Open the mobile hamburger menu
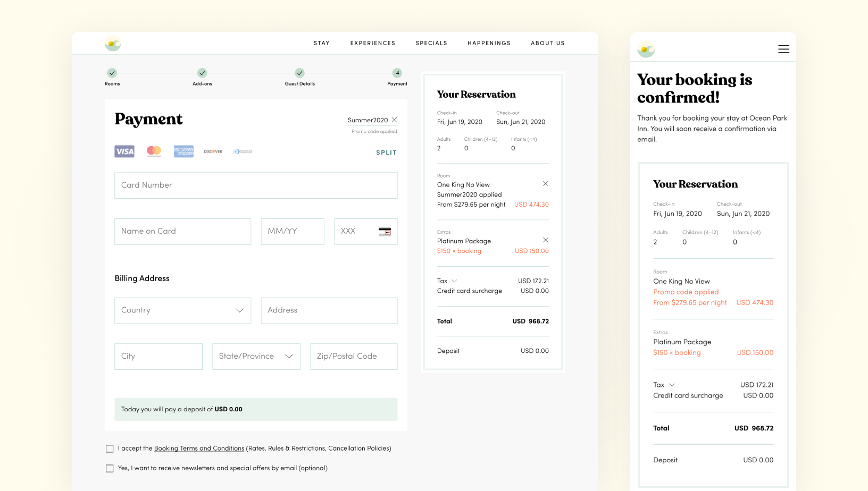 783,49
